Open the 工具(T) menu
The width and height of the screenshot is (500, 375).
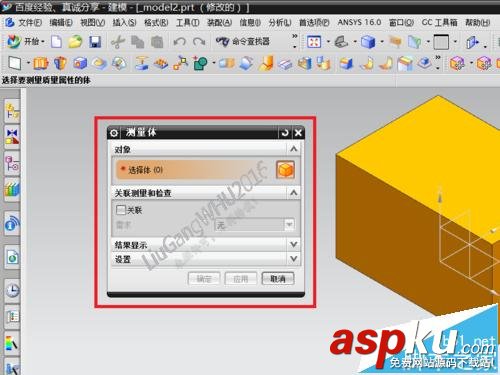tap(187, 22)
